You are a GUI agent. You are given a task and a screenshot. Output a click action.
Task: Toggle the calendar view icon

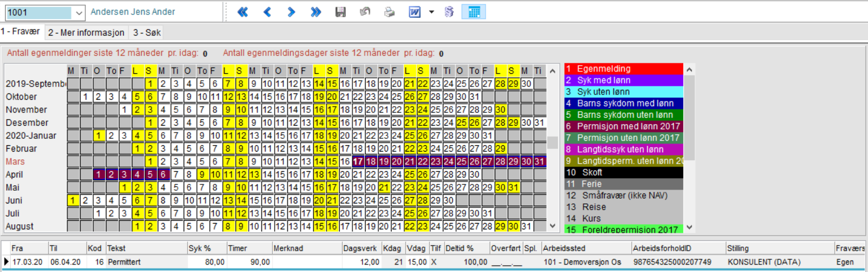tap(474, 12)
